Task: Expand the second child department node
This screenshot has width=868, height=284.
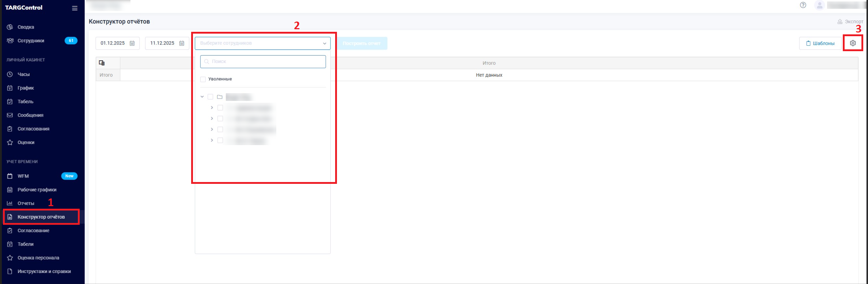Action: tap(212, 118)
